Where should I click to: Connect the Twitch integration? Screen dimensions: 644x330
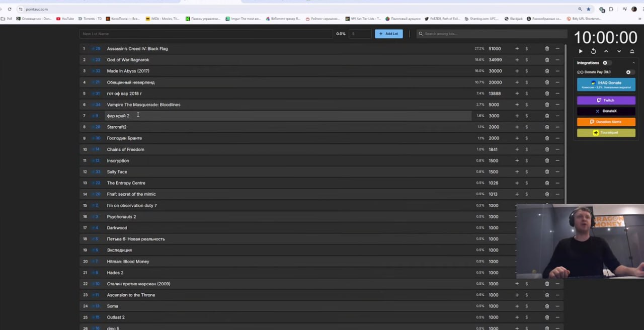pyautogui.click(x=606, y=100)
